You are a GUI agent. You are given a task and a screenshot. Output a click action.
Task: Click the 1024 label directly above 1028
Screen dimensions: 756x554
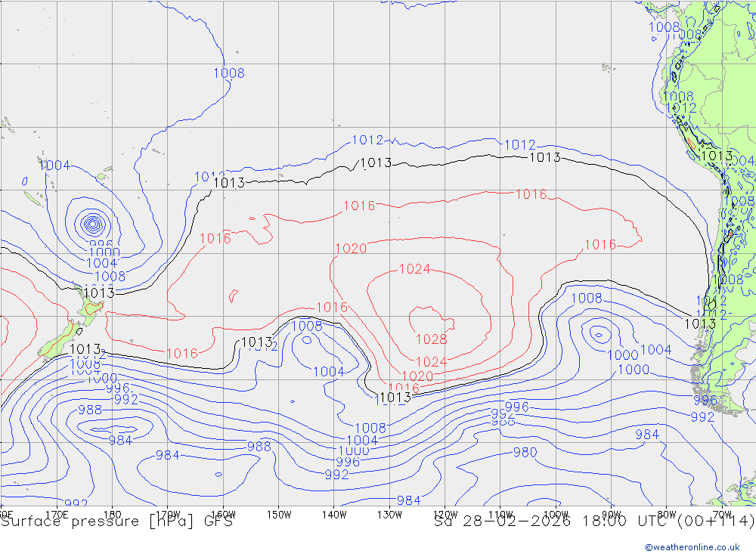tap(414, 269)
